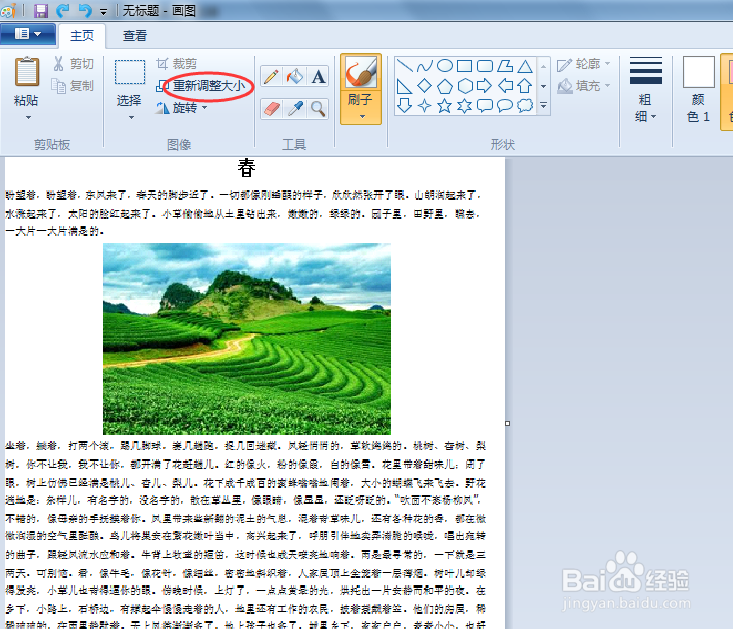This screenshot has width=733, height=629.
Task: Expand the full shapes gallery
Action: click(x=544, y=106)
